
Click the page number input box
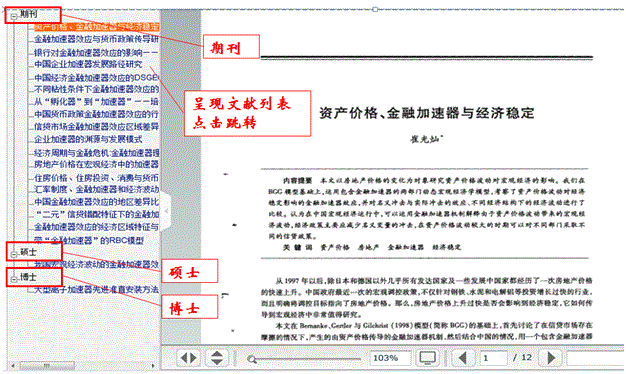pos(493,358)
